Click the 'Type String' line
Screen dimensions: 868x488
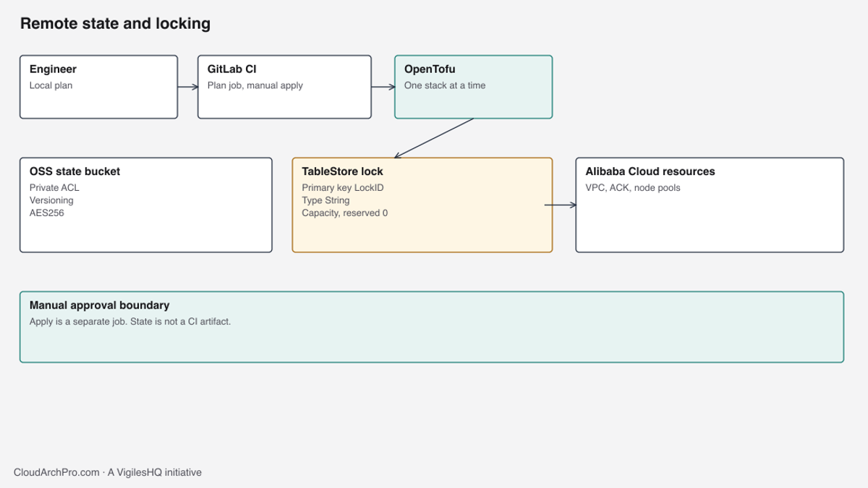click(325, 200)
